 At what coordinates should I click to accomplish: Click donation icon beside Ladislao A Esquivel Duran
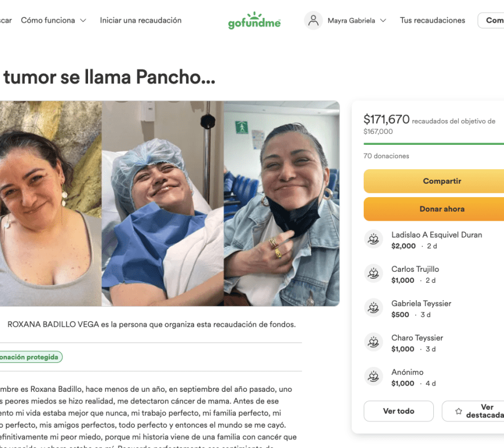click(373, 239)
